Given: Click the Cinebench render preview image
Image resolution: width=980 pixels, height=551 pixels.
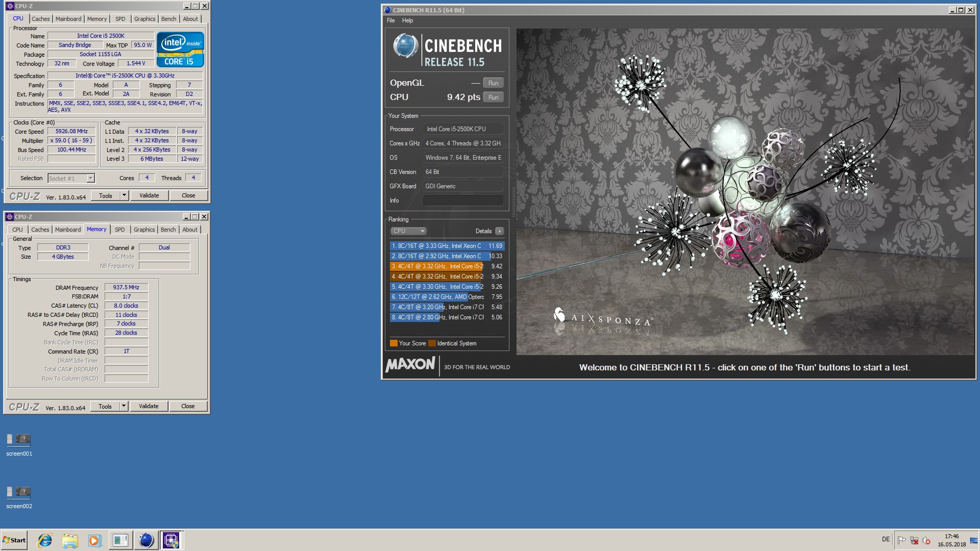Looking at the screenshot, I should [x=745, y=192].
